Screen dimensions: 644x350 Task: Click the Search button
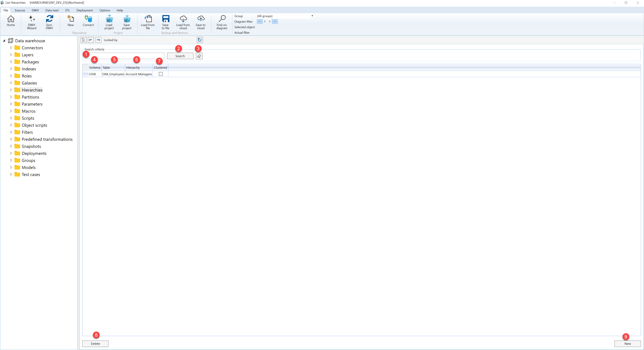tap(180, 56)
